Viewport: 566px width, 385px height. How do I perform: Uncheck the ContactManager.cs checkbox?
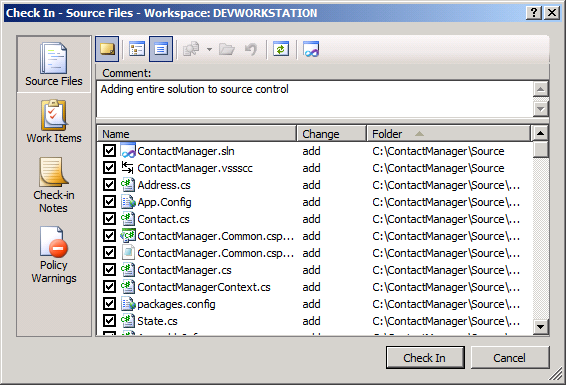click(x=109, y=270)
